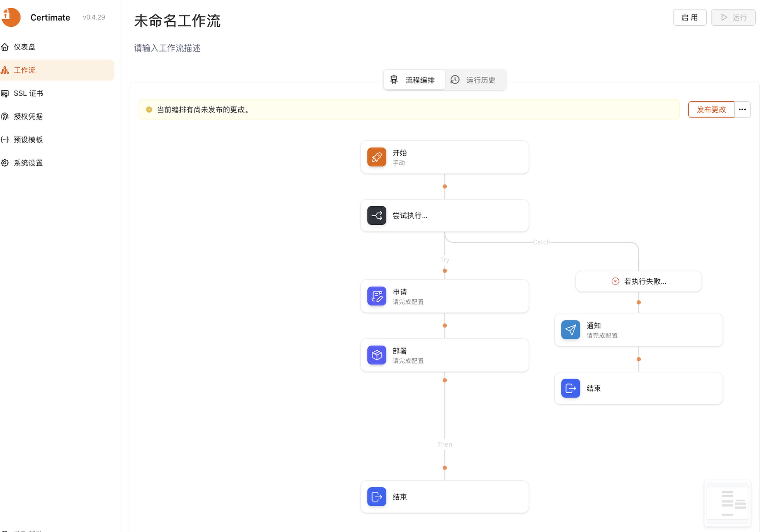Click add-node dot between 申请 and 部署
Viewport: 761px width, 532px height.
(x=445, y=326)
